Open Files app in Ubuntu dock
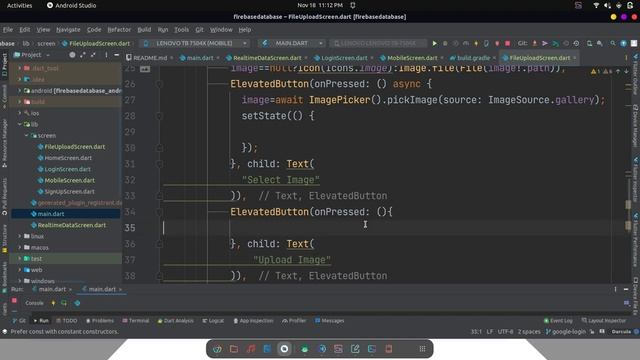640x360 pixels. 234,349
